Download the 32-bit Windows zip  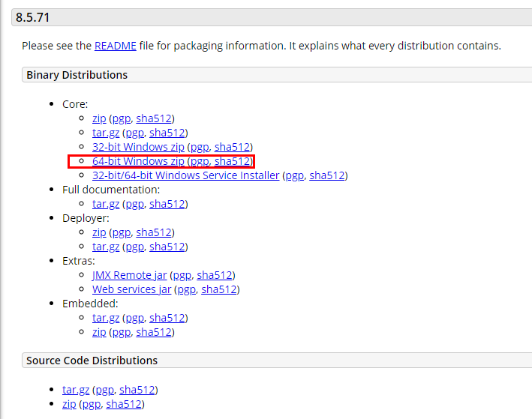click(x=138, y=147)
